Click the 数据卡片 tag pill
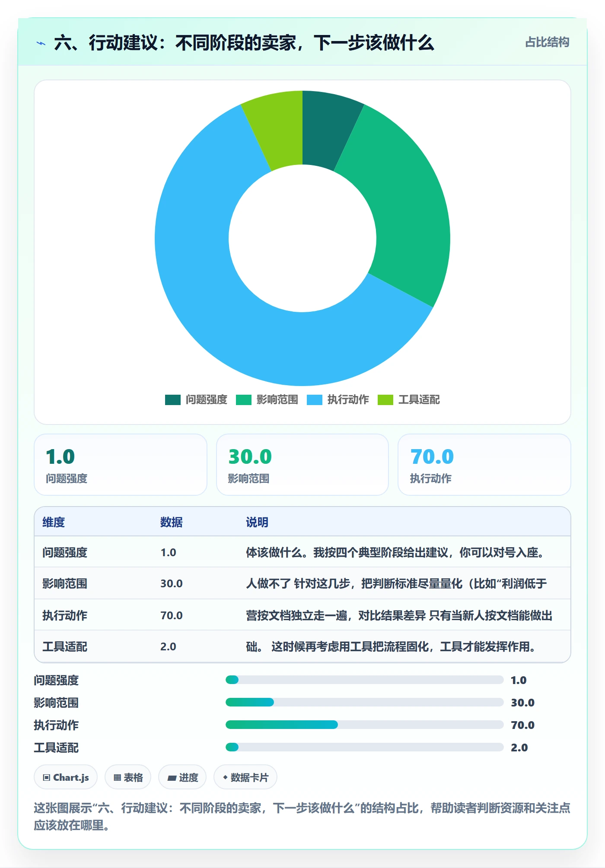This screenshot has height=868, width=605. click(x=245, y=777)
